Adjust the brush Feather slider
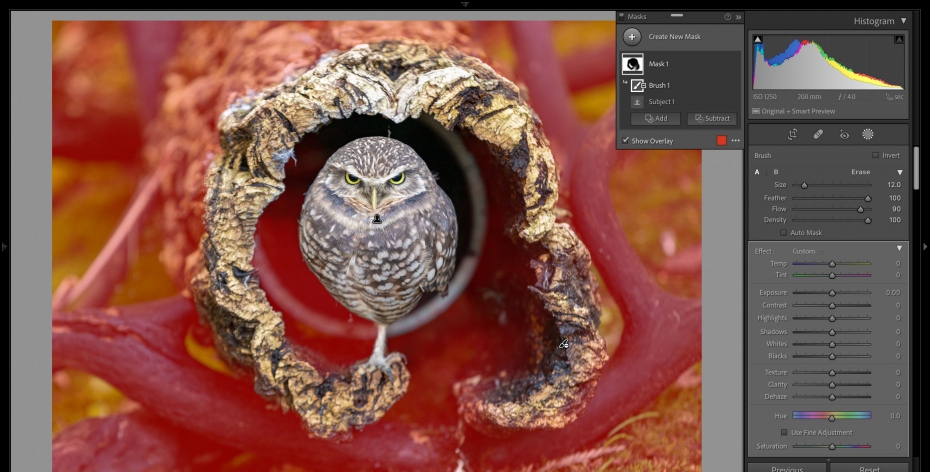This screenshot has width=930, height=472. point(832,198)
